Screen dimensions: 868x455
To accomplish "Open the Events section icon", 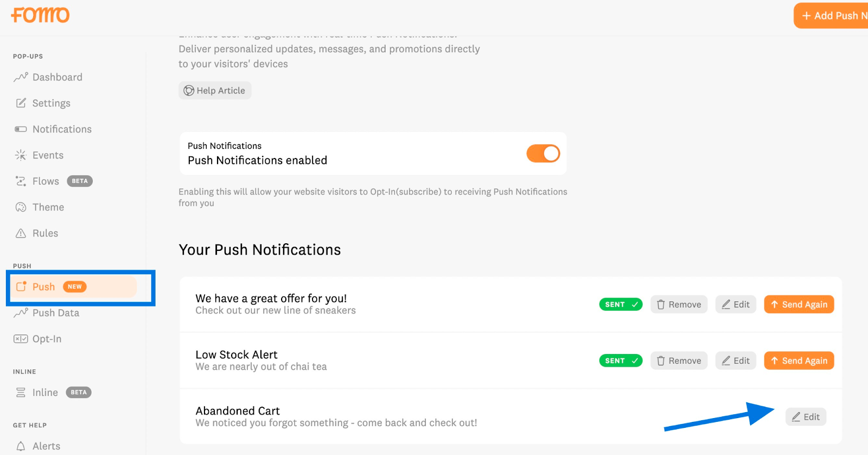I will [x=21, y=155].
